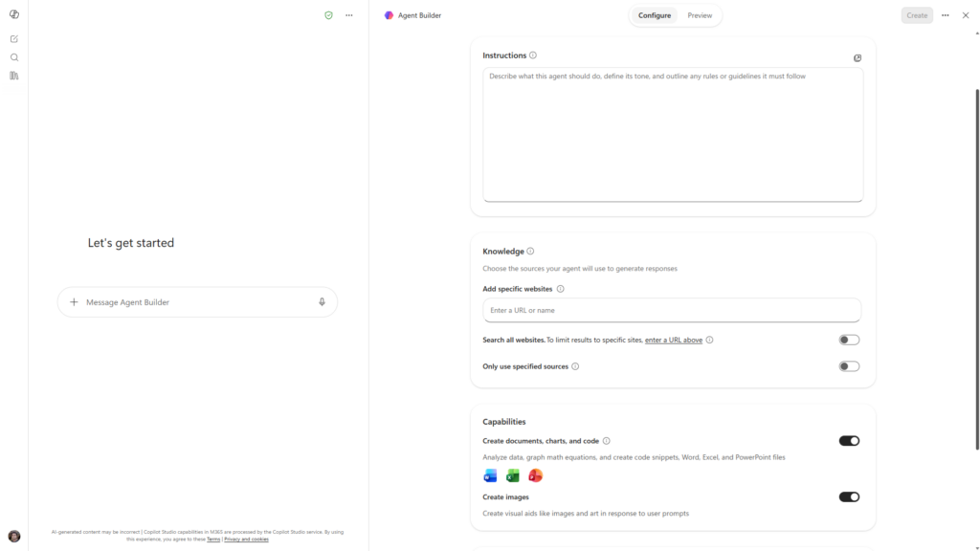
Task: Open the user profile avatar
Action: point(13,536)
